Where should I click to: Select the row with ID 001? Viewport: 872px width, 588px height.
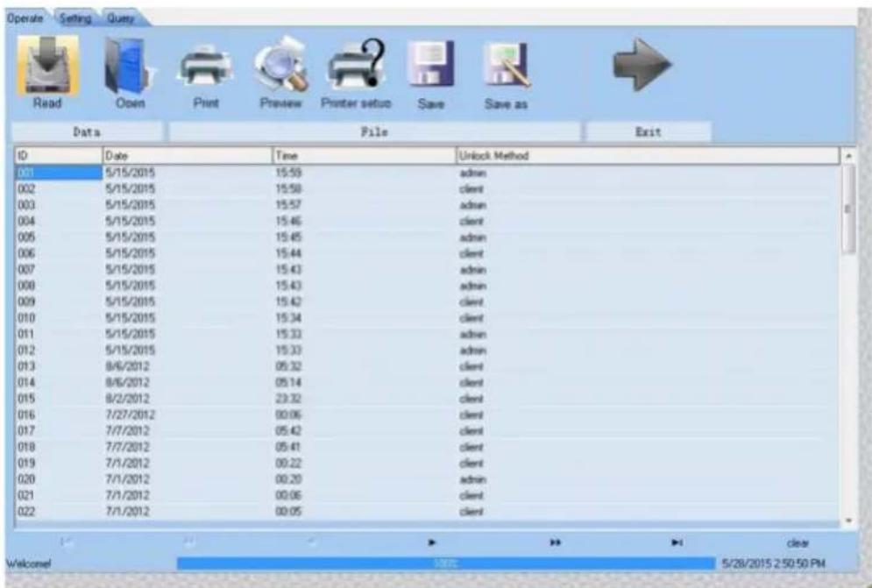tap(427, 173)
